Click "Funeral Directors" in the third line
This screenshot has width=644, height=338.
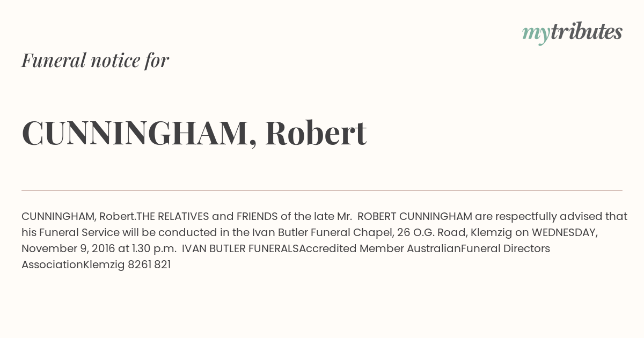pos(506,249)
